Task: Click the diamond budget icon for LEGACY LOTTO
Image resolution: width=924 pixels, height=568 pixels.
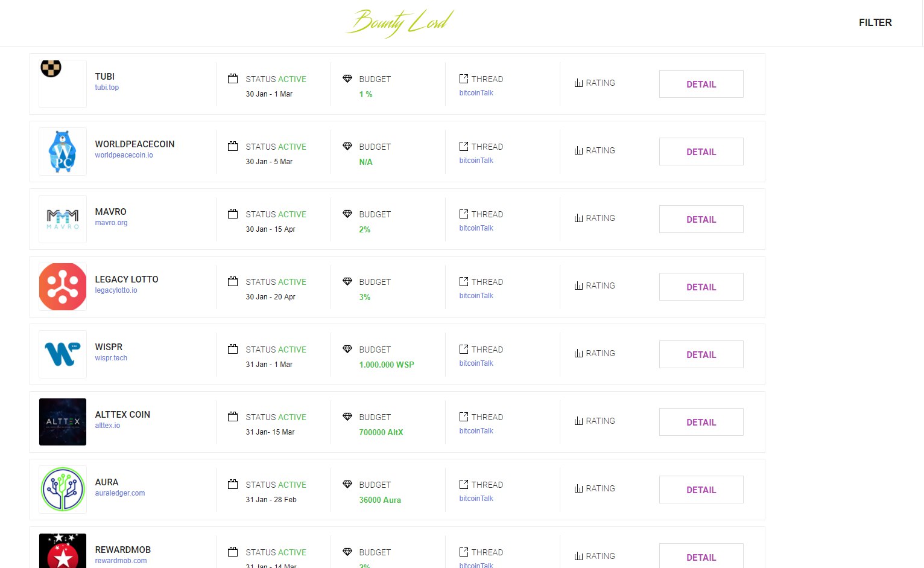Action: (x=347, y=281)
